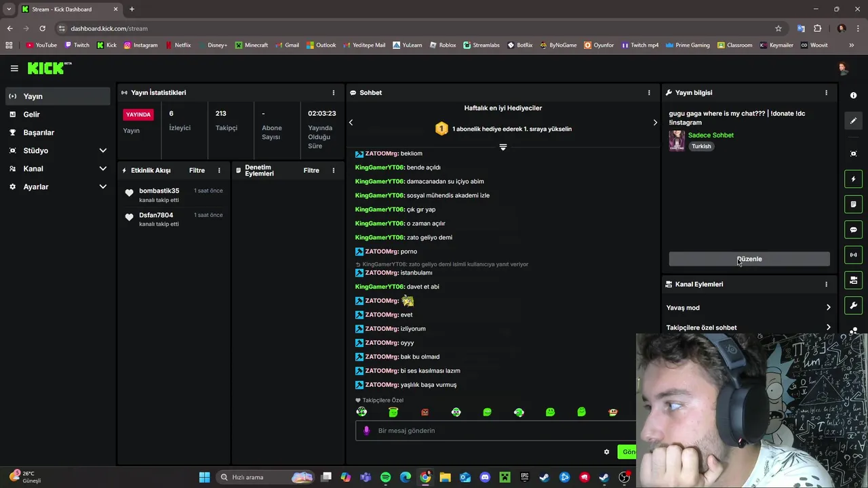The height and width of the screenshot is (488, 868).
Task: Click the reply reference to KingGamerYT06
Action: pos(442,264)
